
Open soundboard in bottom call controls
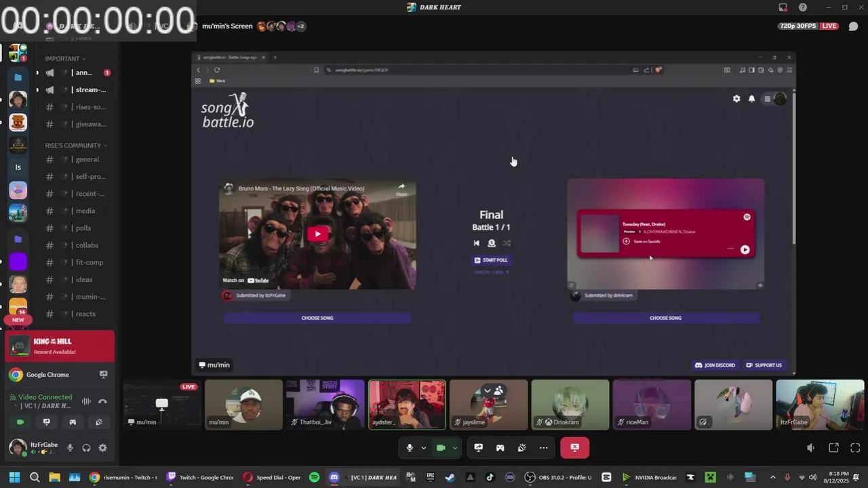coord(521,448)
